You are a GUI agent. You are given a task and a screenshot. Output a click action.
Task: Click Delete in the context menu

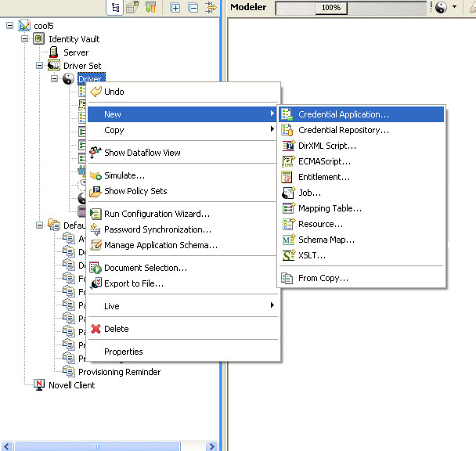(x=116, y=329)
